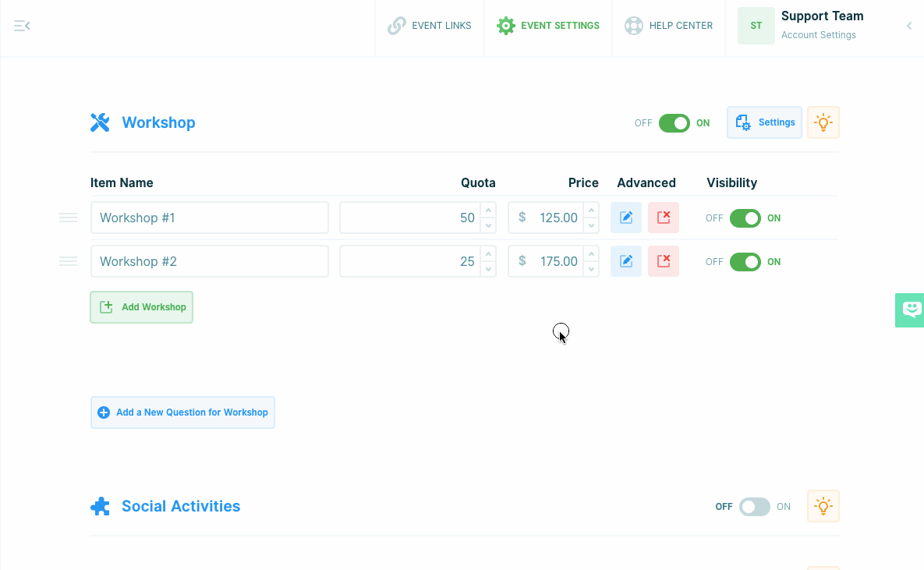Toggle visibility for Workshop #1
The image size is (924, 570).
point(745,218)
